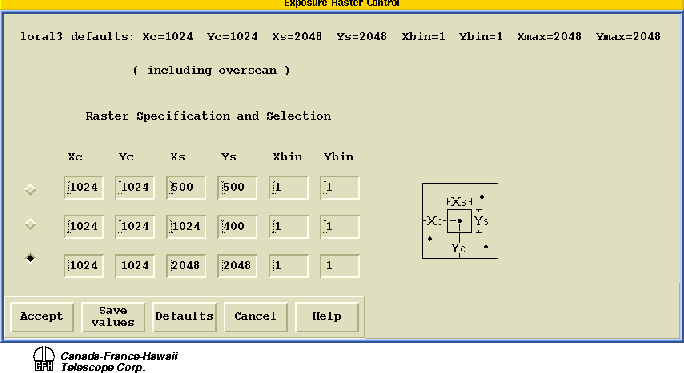684x373 pixels.
Task: Restore settings with Defaults button
Action: coord(185,316)
